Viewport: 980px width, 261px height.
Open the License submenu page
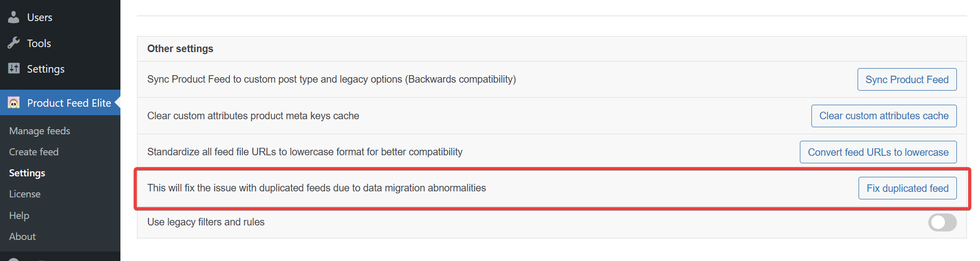coord(25,194)
